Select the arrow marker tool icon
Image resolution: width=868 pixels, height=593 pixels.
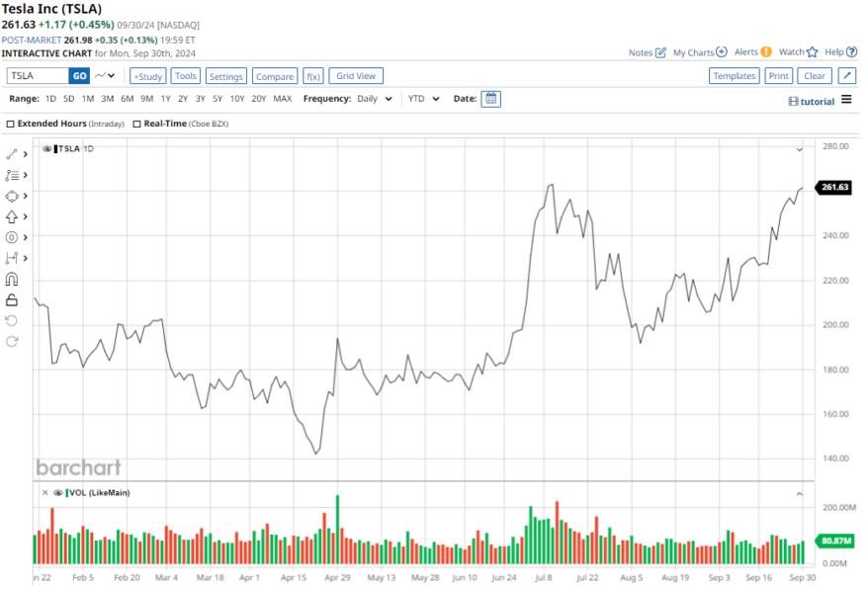coord(12,216)
